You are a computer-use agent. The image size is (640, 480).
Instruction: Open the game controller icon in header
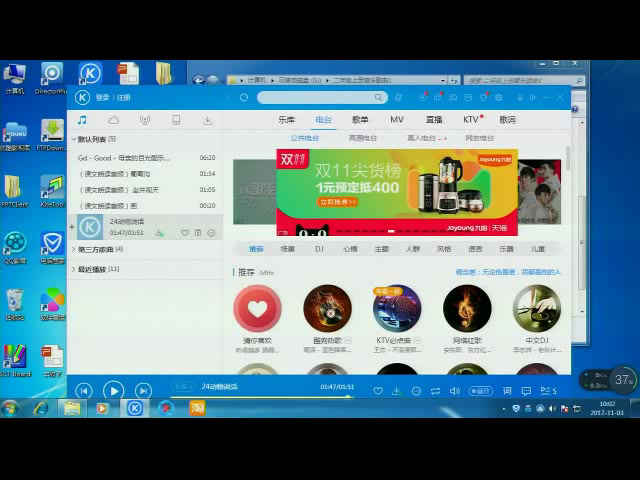coord(453,98)
